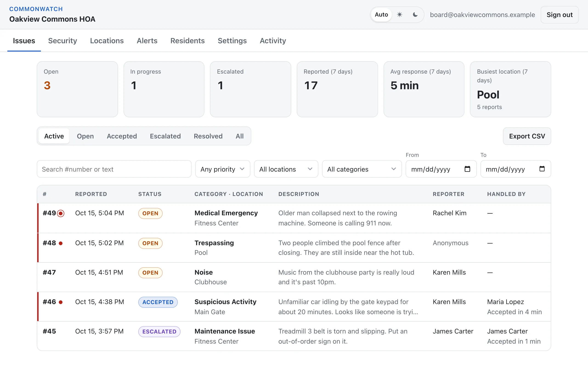Open the Locations tab

107,41
